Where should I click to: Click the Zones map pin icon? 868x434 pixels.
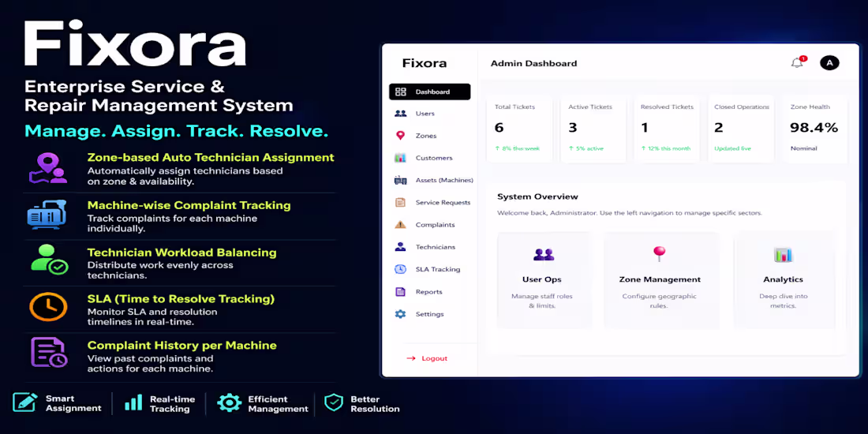(x=400, y=136)
